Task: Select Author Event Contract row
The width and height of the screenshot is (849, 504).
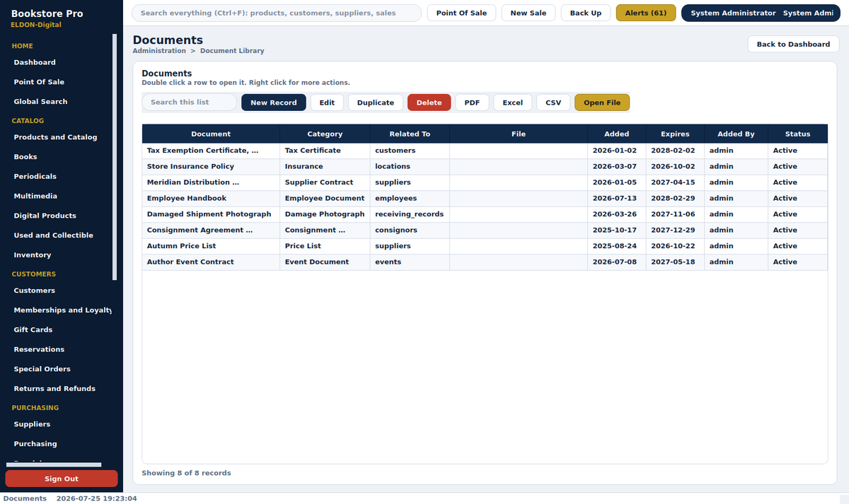Action: (x=485, y=262)
